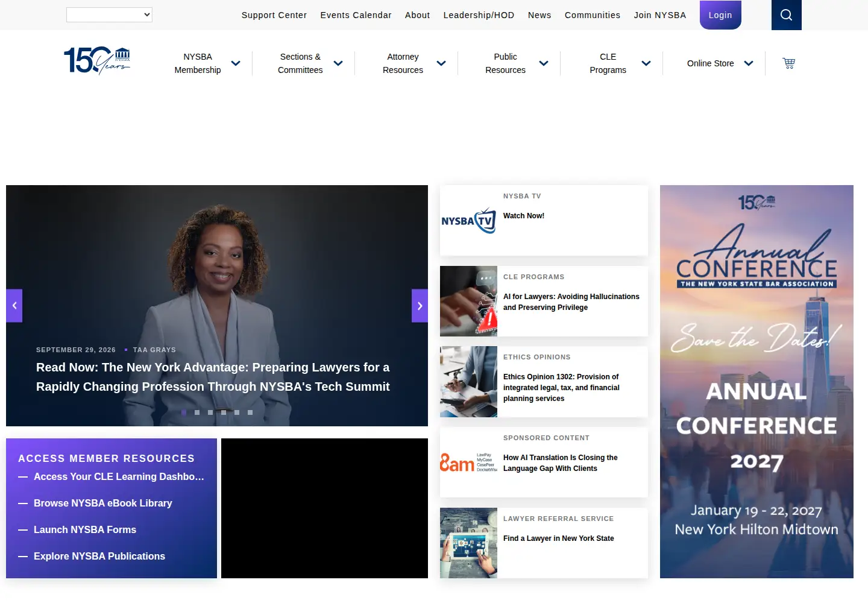Open How AI Translation Is Closing article
Image resolution: width=868 pixels, height=603 pixels.
point(561,463)
